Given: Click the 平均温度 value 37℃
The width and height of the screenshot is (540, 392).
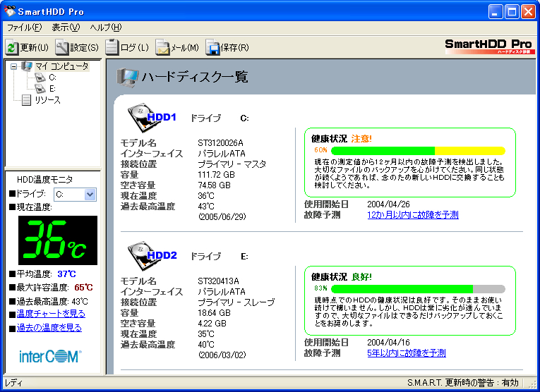Looking at the screenshot, I should 66,274.
